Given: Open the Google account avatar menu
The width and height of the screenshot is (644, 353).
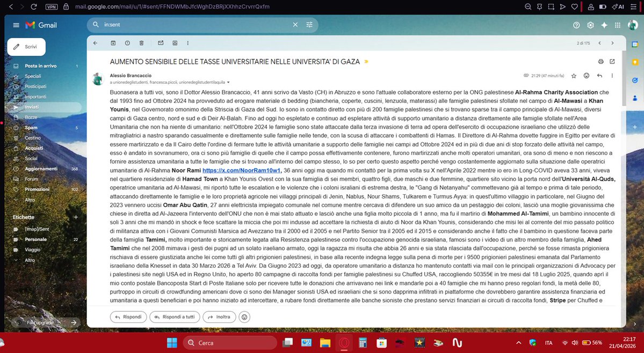Looking at the screenshot, I should pos(633,25).
